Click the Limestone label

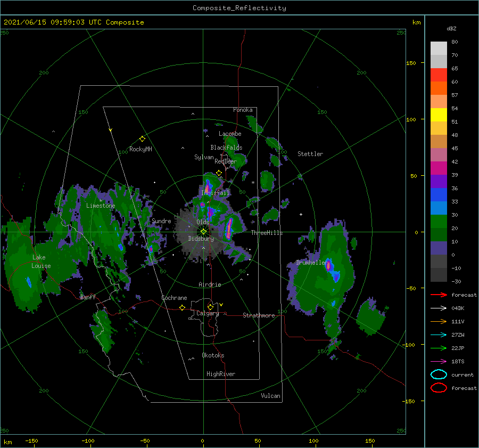[x=101, y=206]
